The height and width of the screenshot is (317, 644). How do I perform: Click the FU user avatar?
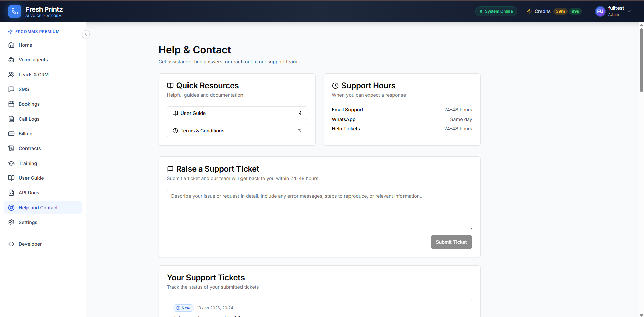600,11
